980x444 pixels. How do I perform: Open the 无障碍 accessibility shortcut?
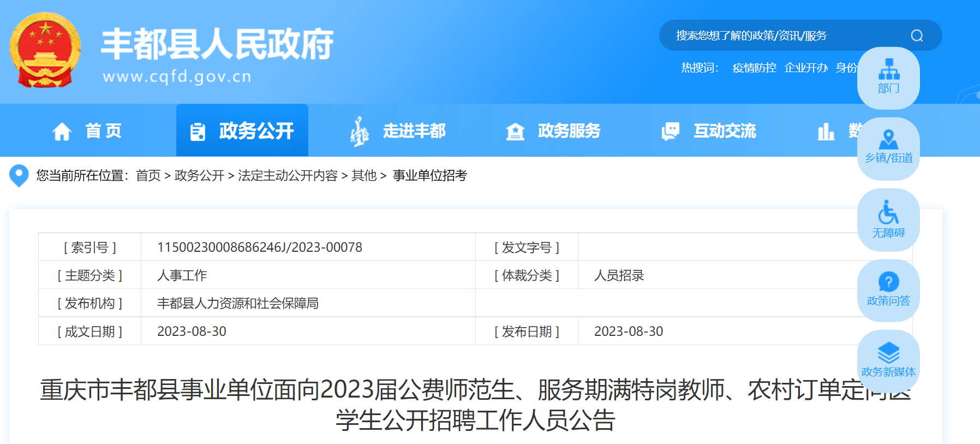pos(888,220)
